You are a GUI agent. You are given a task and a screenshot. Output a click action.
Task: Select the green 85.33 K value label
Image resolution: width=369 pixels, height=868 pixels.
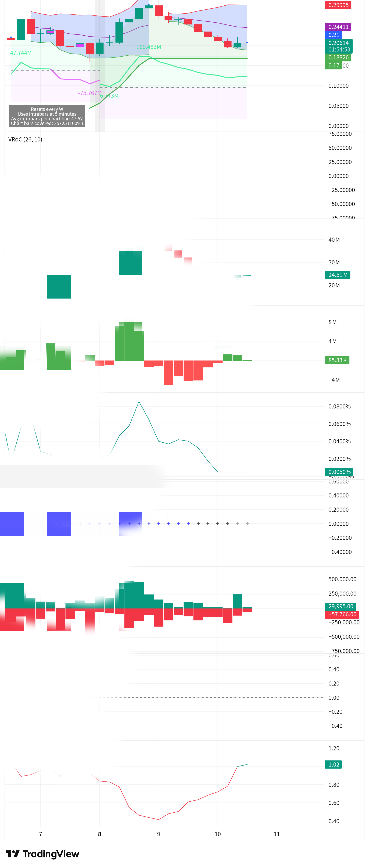(337, 360)
